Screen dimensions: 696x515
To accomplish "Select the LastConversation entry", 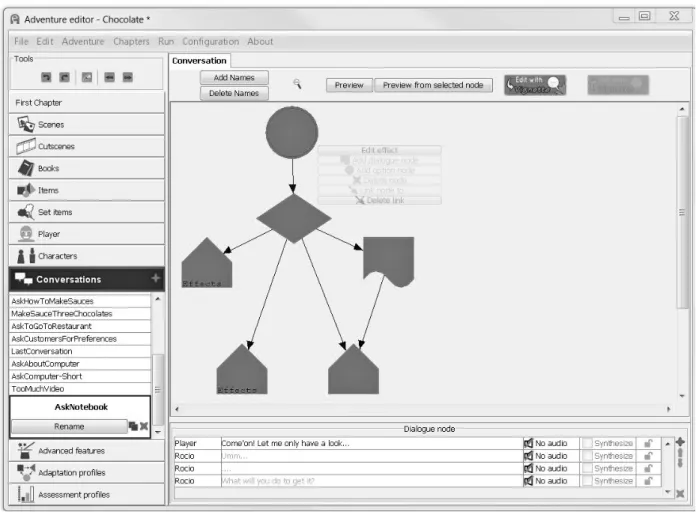I will pyautogui.click(x=80, y=351).
